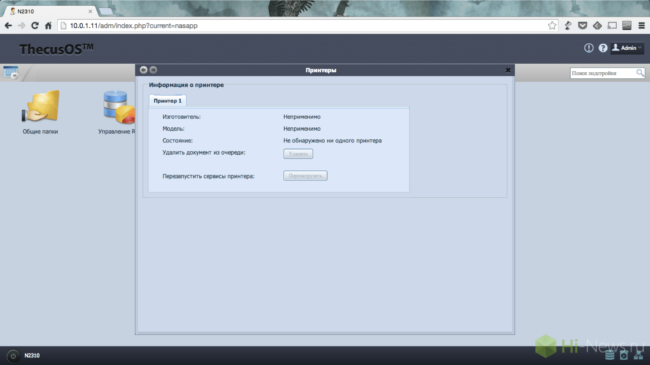The width and height of the screenshot is (650, 365).
Task: Select the N2310 browser tab
Action: coord(50,11)
